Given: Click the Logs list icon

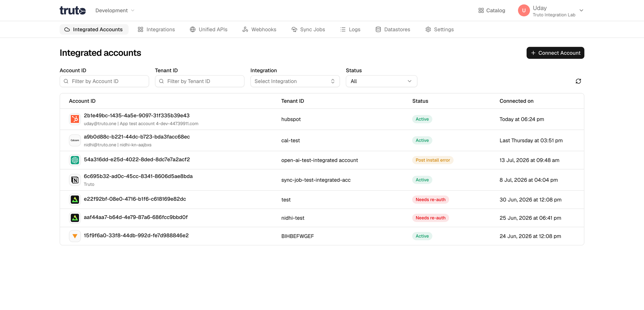Looking at the screenshot, I should [343, 29].
